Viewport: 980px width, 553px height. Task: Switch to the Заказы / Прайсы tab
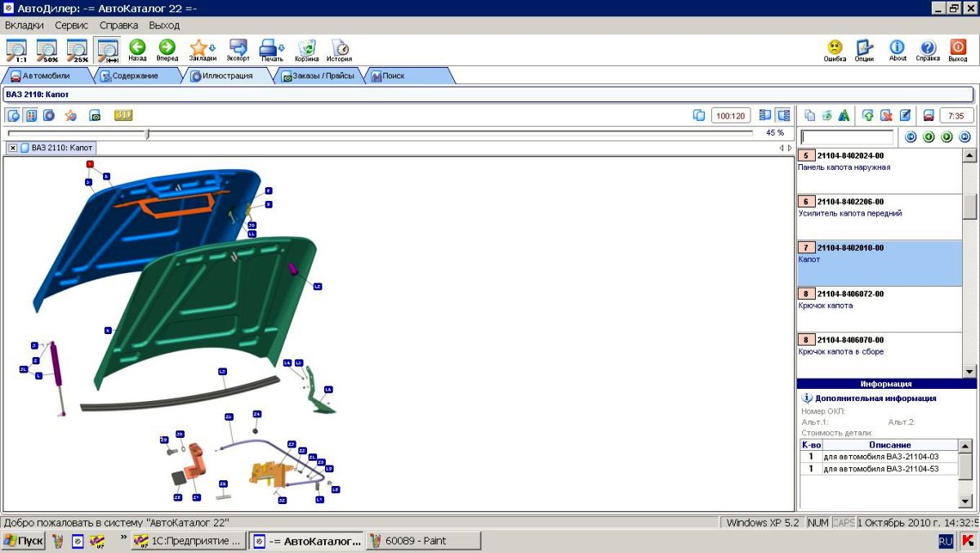coord(318,76)
